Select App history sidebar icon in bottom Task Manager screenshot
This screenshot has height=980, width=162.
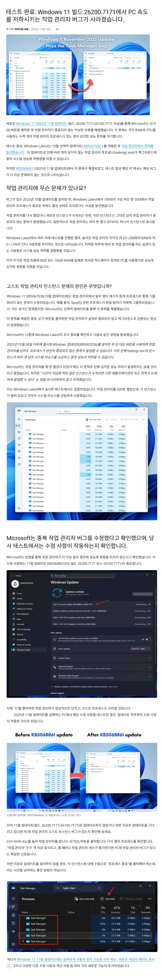click(x=13, y=923)
